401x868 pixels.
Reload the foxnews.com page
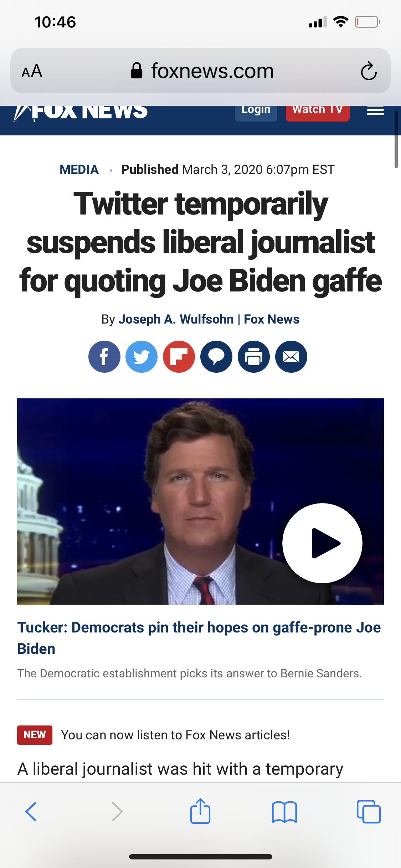pyautogui.click(x=369, y=71)
